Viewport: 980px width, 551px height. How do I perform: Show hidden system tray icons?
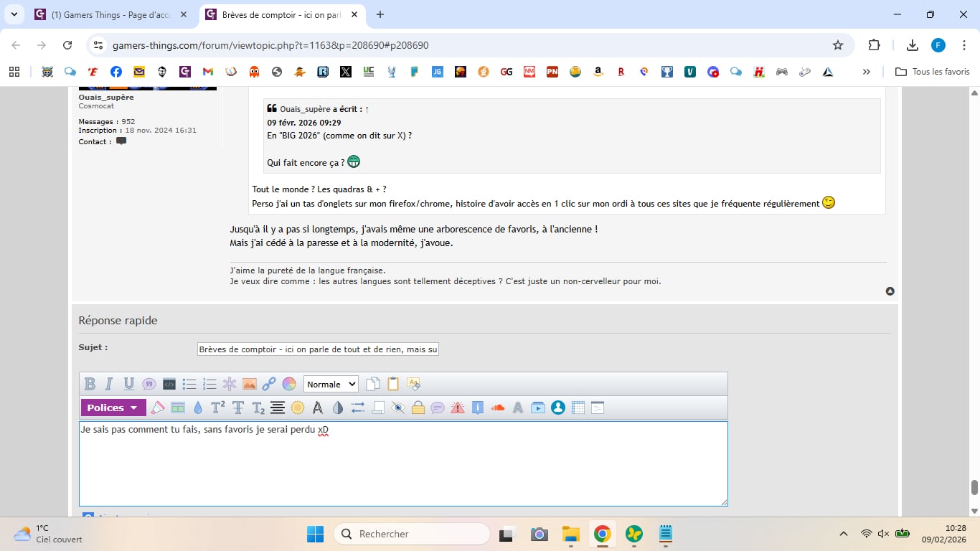click(844, 534)
